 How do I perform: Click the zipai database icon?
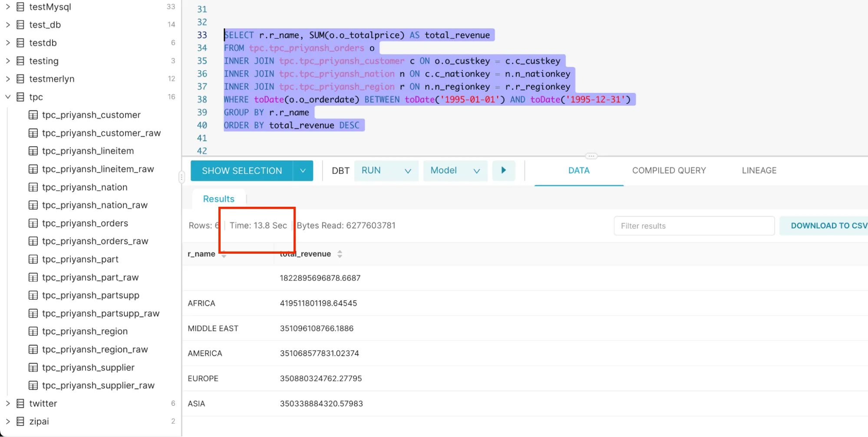pyautogui.click(x=20, y=421)
